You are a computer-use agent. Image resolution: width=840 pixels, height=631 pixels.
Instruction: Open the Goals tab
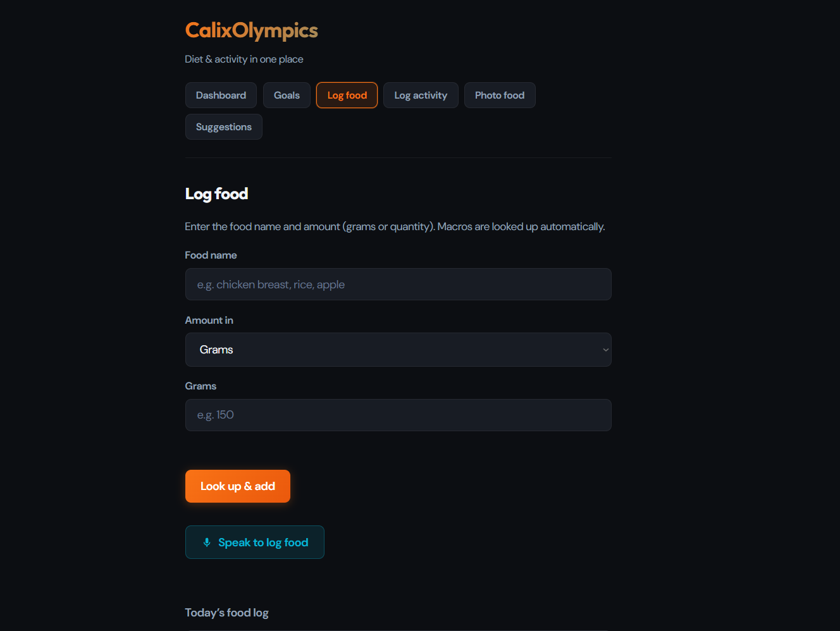pyautogui.click(x=287, y=95)
